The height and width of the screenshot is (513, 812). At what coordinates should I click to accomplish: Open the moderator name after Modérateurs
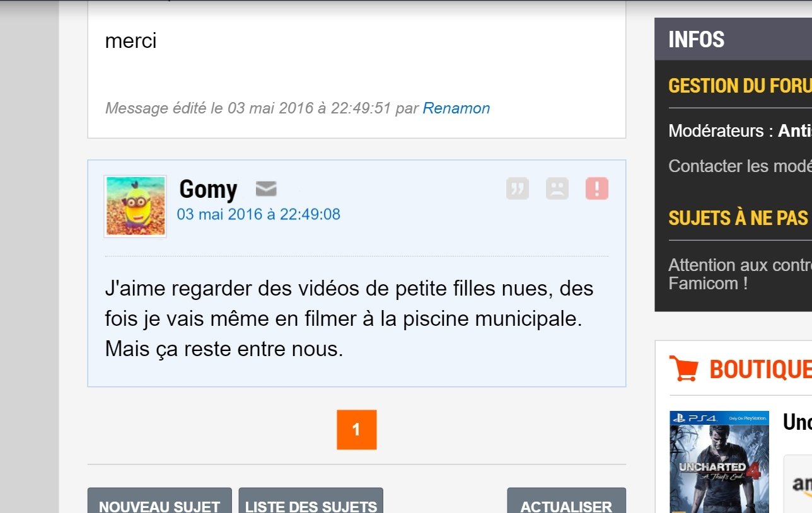pos(795,131)
